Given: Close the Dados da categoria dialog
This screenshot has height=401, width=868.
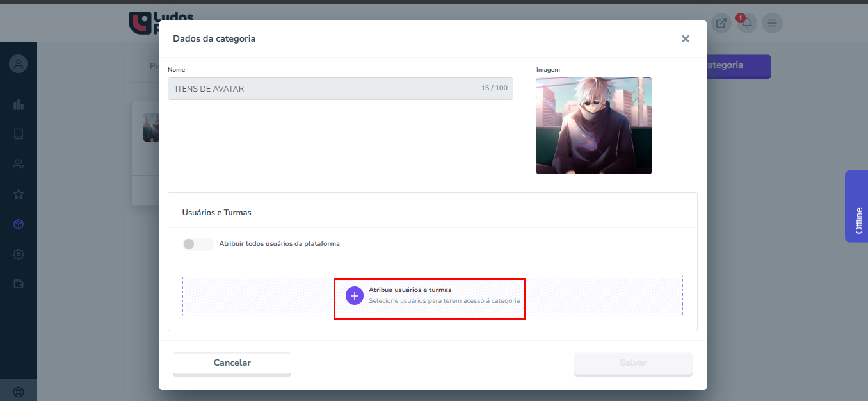Looking at the screenshot, I should coord(686,38).
